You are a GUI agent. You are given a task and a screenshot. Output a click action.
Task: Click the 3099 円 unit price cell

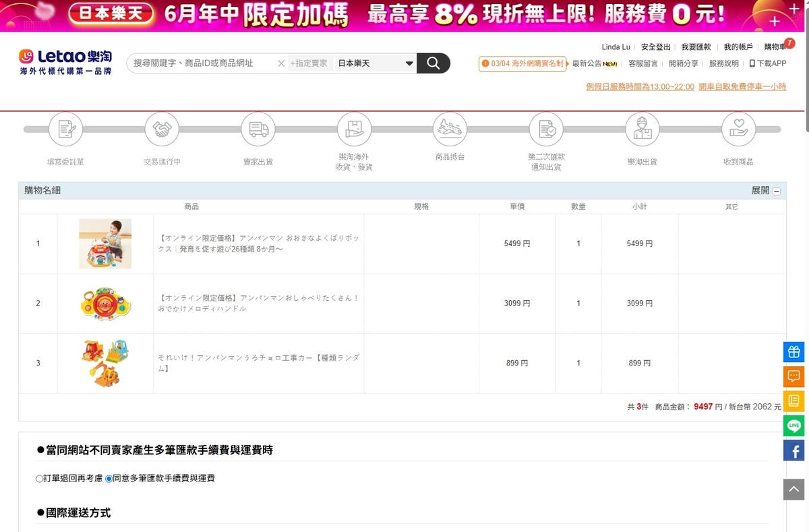coord(517,303)
